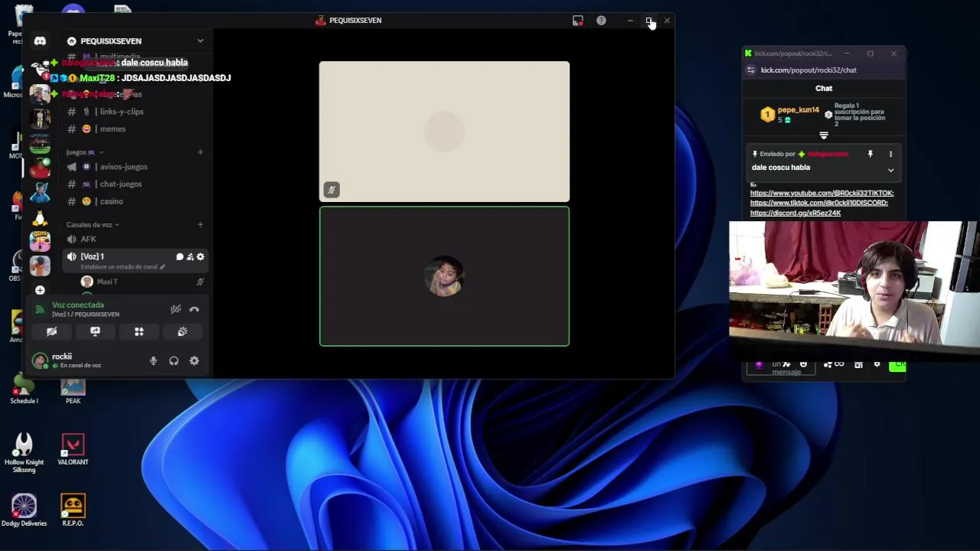Open emoji picker in Kick chat input

(803, 364)
